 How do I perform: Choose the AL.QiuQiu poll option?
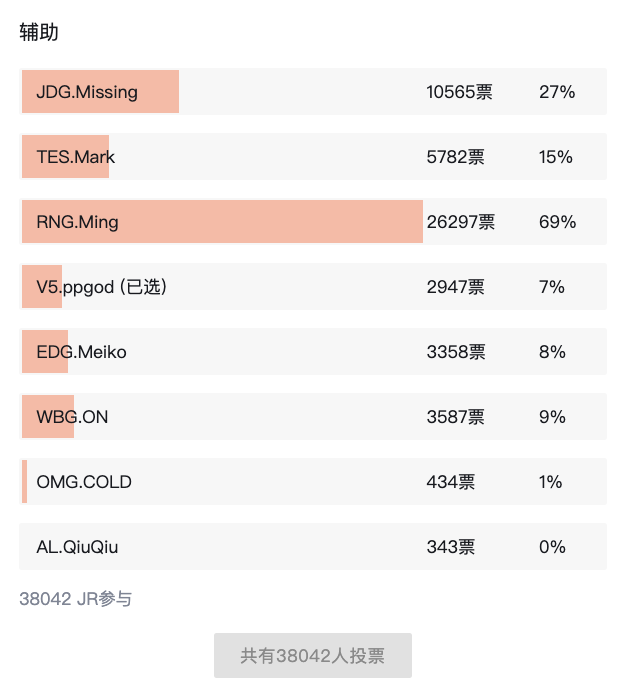click(77, 547)
